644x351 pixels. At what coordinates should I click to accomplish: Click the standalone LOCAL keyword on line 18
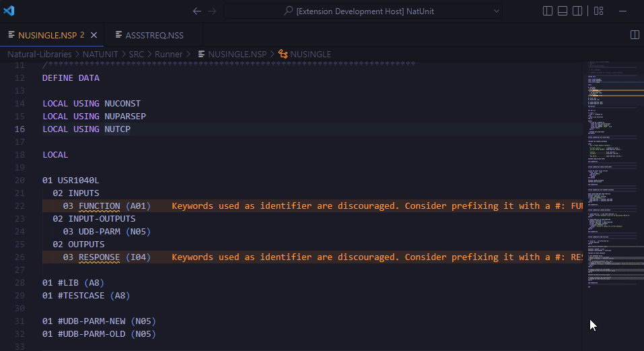tap(55, 155)
